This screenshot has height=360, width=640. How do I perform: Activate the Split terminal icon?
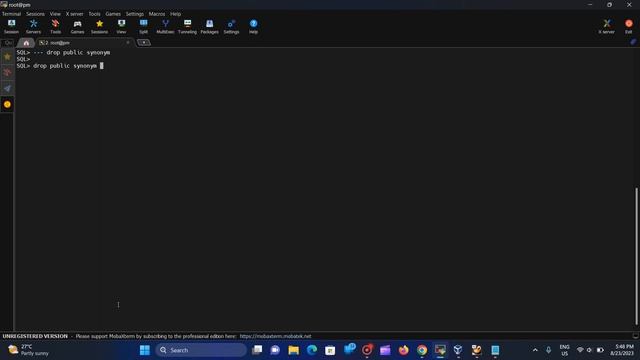coord(143,27)
